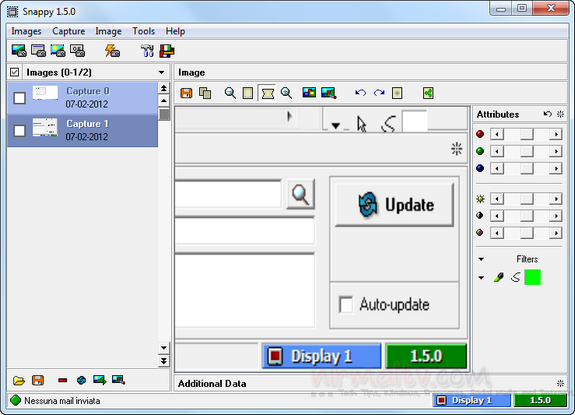Decrease red channel with left arrow

coord(497,134)
